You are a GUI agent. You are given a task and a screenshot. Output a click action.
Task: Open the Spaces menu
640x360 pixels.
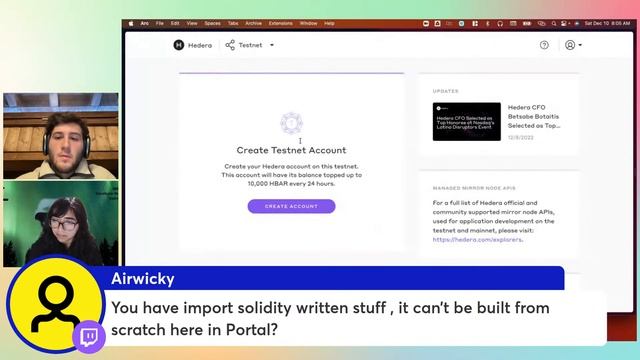point(212,24)
